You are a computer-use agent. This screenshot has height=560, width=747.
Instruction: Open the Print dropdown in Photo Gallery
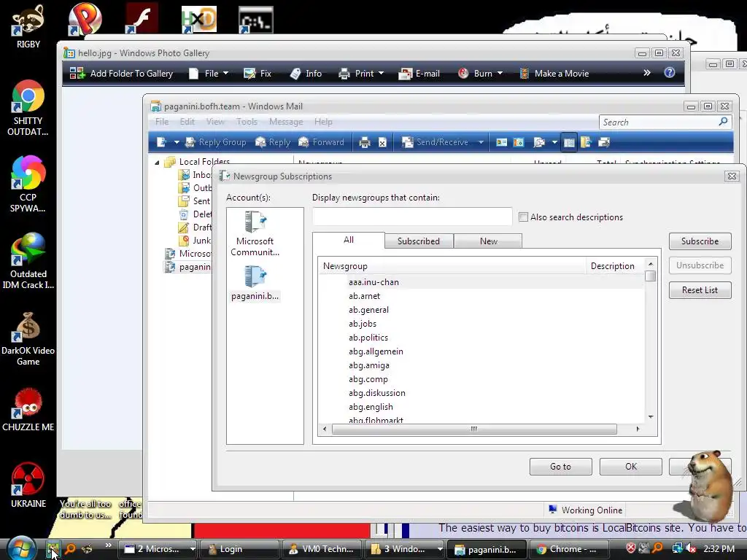(x=361, y=74)
